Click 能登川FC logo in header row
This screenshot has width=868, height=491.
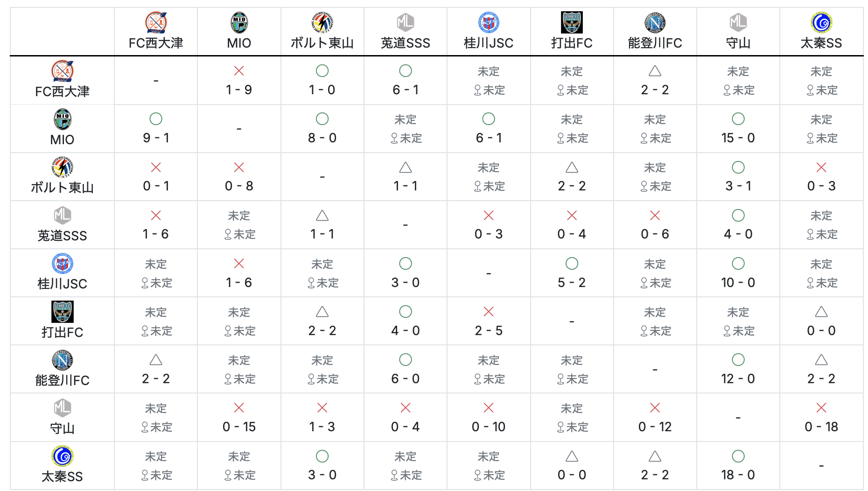(655, 22)
